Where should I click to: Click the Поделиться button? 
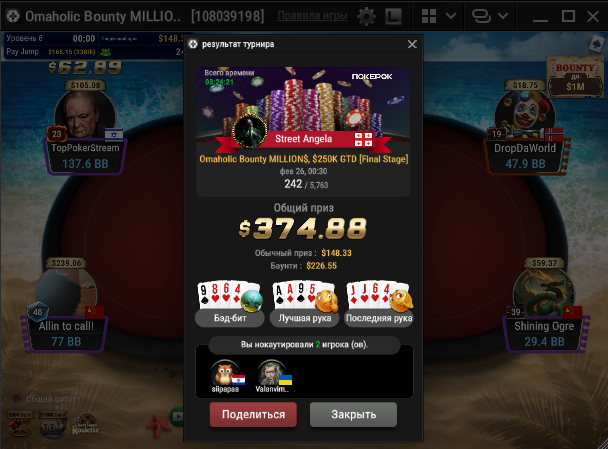tap(253, 414)
